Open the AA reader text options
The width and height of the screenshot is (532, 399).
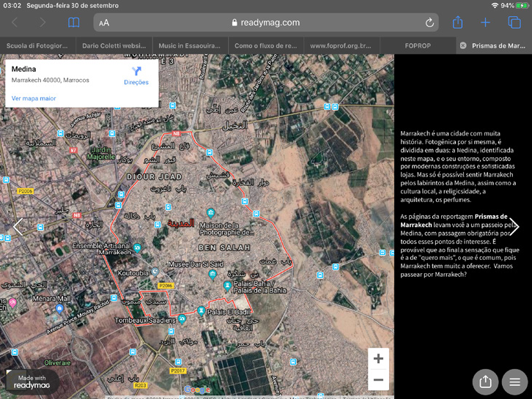[104, 23]
